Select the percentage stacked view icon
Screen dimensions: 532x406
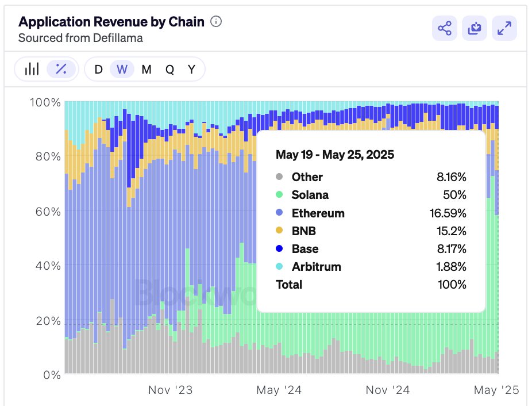60,68
